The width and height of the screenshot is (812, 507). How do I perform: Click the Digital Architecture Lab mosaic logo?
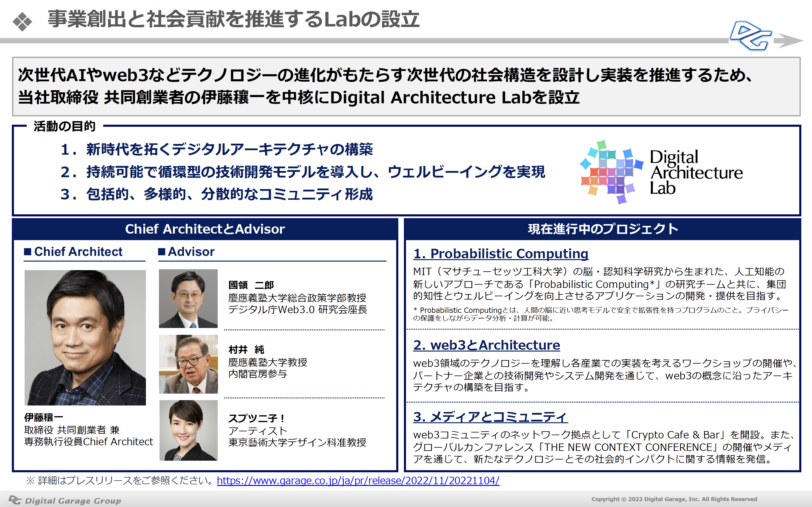(x=612, y=172)
